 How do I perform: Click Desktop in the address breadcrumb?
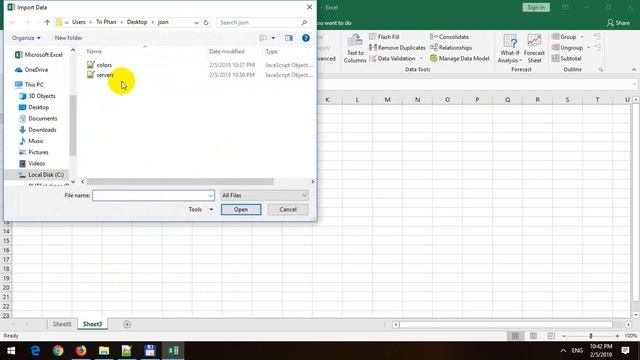(137, 22)
